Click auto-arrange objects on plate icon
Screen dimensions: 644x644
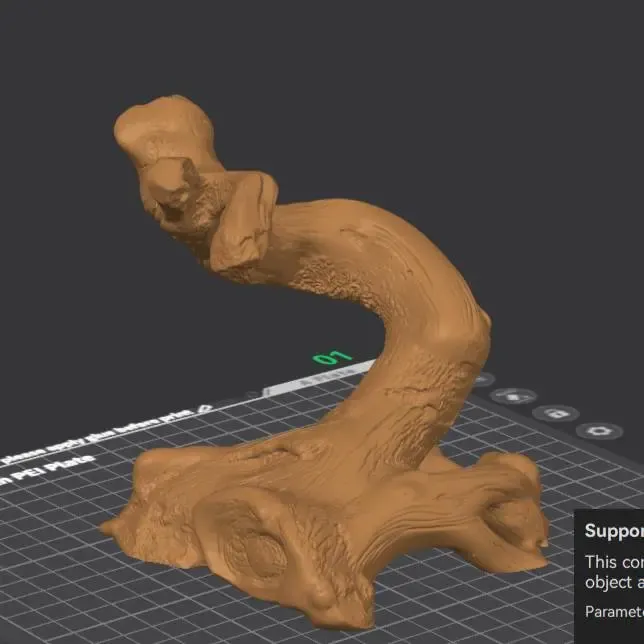tap(513, 396)
